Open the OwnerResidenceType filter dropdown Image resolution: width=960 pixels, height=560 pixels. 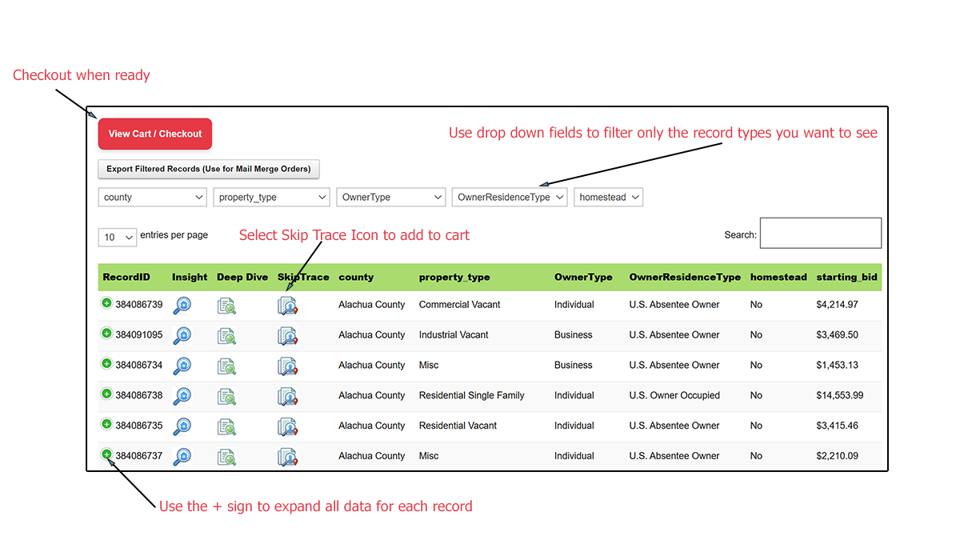(x=510, y=198)
